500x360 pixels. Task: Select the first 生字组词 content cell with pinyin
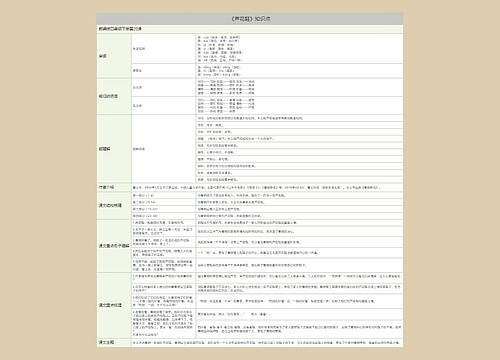[299, 48]
